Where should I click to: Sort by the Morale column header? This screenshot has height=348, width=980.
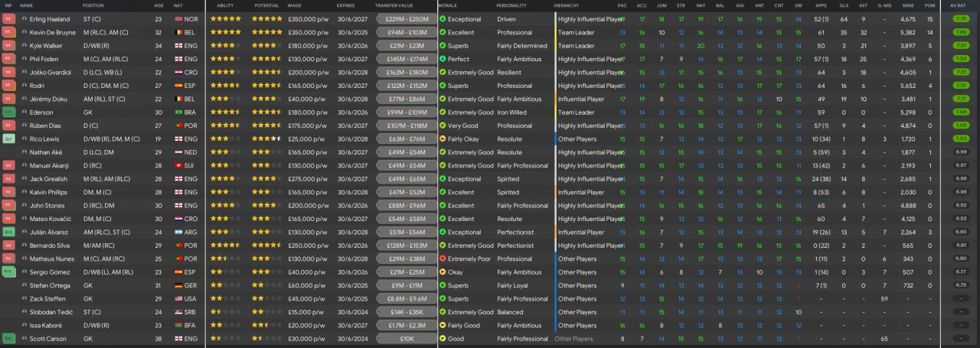coord(448,5)
